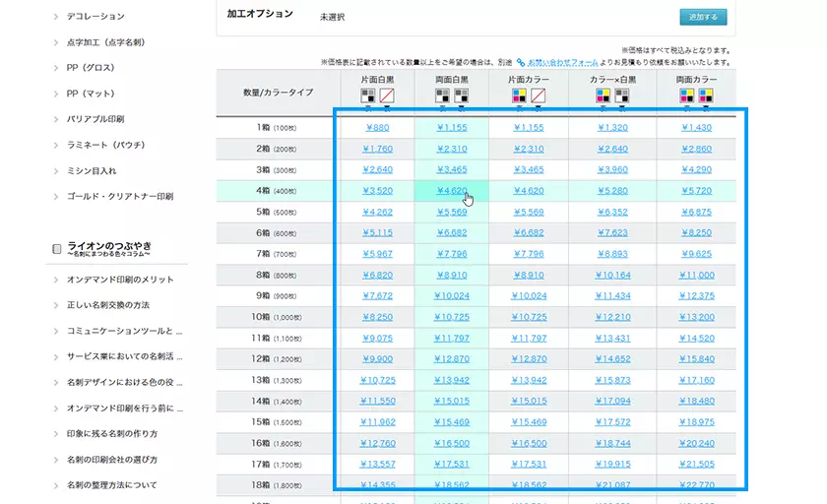Click front-side CMYK icon under 両面カラー
Viewport: 827px width, 504px height.
tap(687, 95)
